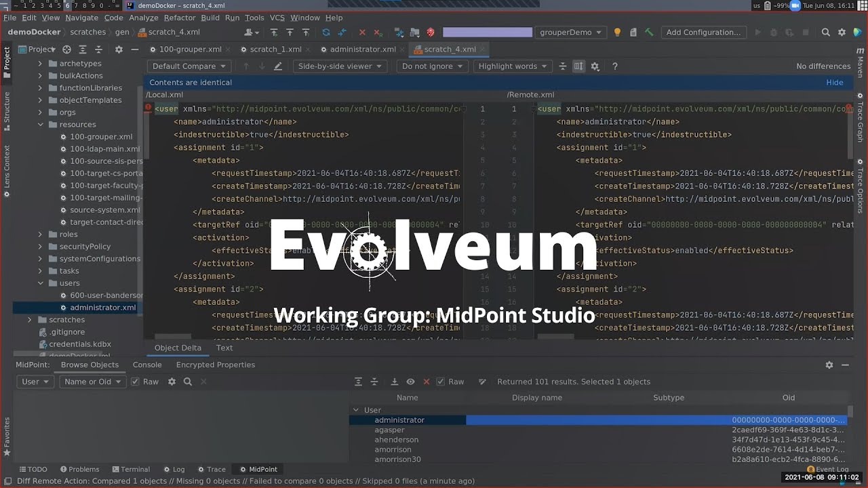Open Side-by-side viewer dropdown
The image size is (868, 488).
pyautogui.click(x=340, y=66)
